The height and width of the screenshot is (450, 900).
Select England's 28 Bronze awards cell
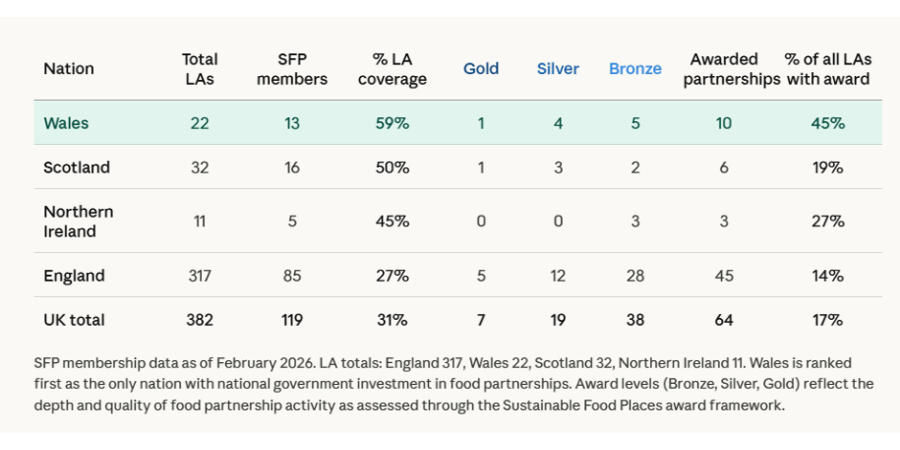pos(635,276)
